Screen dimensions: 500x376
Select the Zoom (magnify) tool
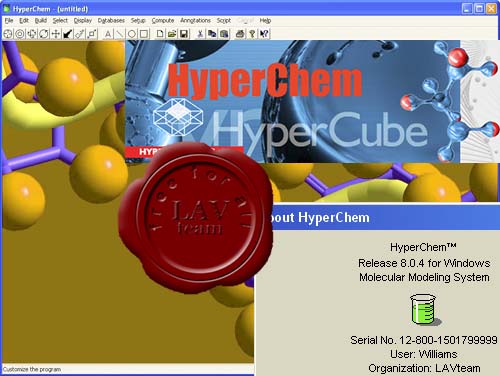tap(80, 34)
